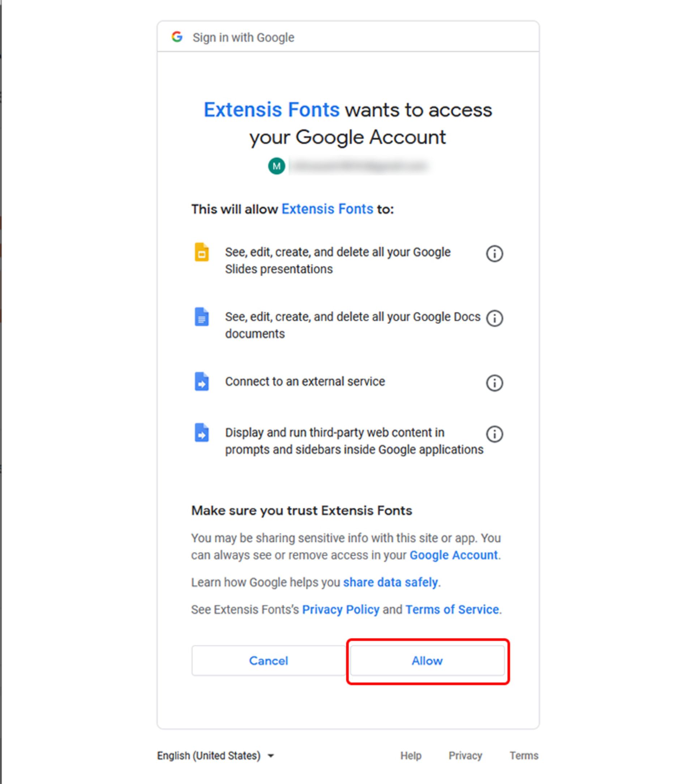Cancel the access request
The width and height of the screenshot is (694, 784).
pyautogui.click(x=268, y=660)
